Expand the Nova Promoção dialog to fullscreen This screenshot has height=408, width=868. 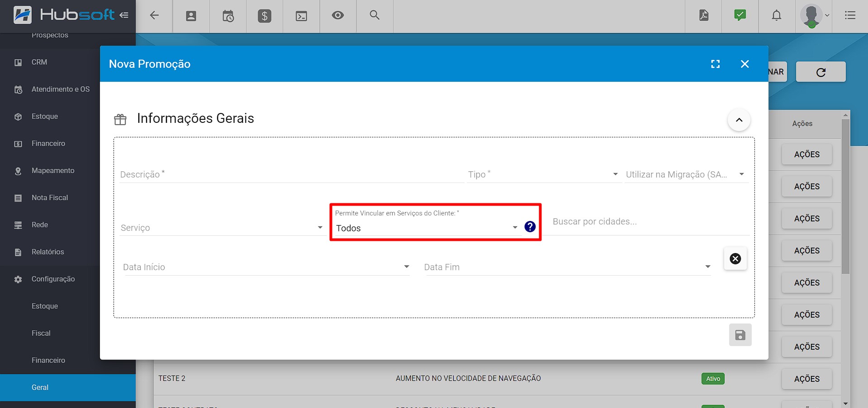point(715,64)
